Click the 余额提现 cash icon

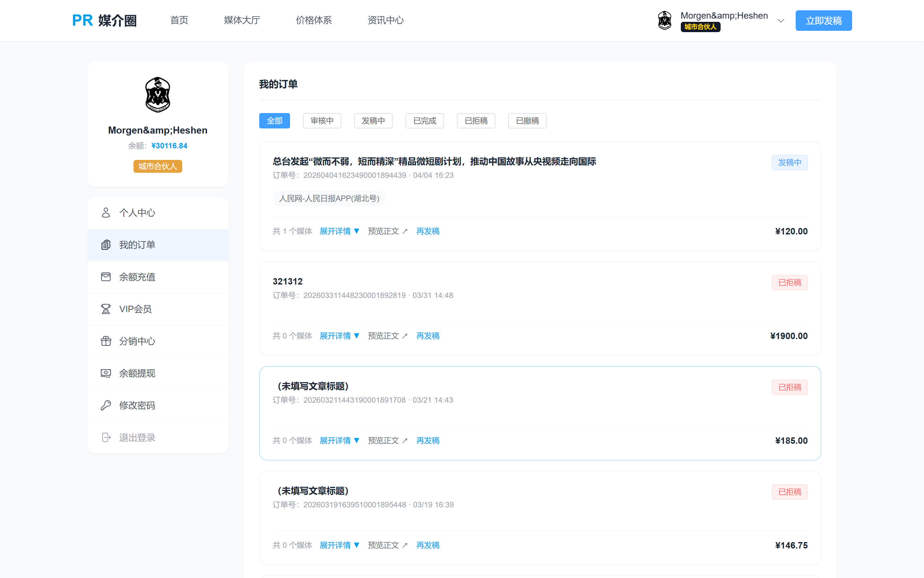tap(106, 373)
